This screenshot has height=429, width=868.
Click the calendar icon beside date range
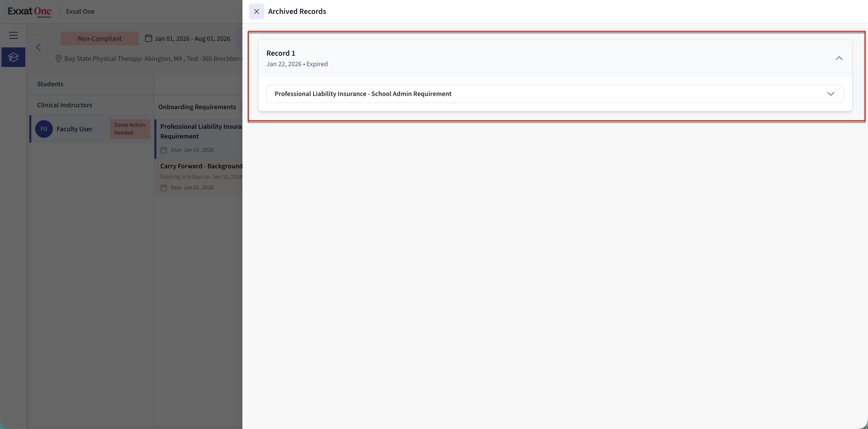click(x=148, y=38)
